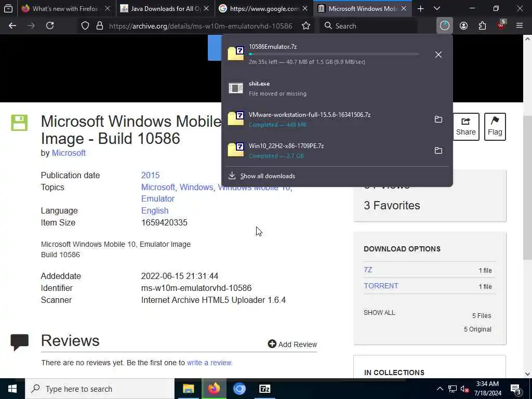The width and height of the screenshot is (532, 399).
Task: Reload the current page
Action: coord(50,26)
